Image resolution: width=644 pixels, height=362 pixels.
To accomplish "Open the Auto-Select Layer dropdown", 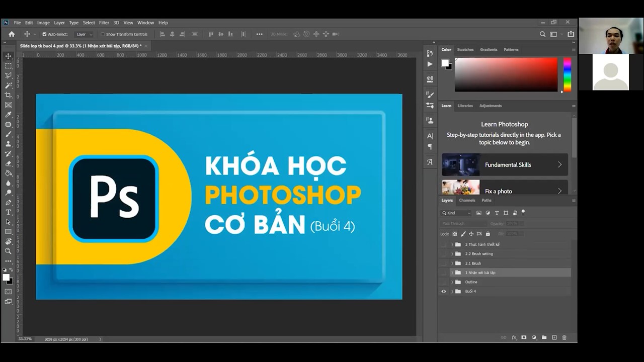I will 84,34.
